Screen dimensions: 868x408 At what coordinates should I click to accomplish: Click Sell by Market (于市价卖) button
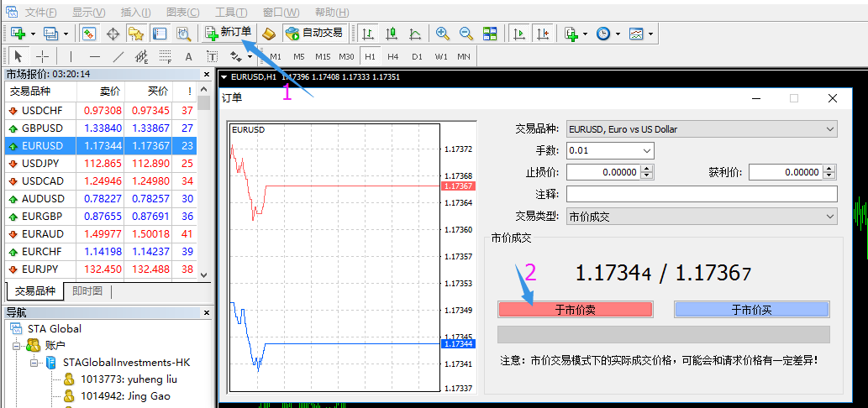(x=575, y=310)
